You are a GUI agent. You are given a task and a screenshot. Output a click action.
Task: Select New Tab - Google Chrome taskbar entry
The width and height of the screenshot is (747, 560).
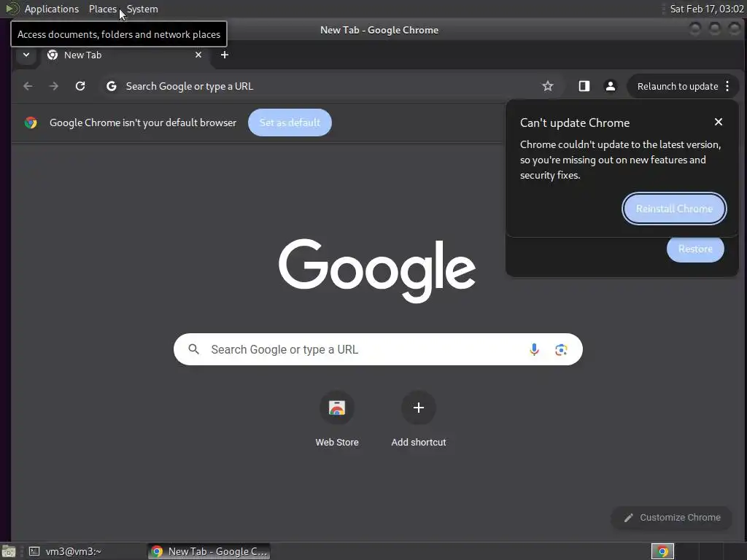[x=209, y=551]
